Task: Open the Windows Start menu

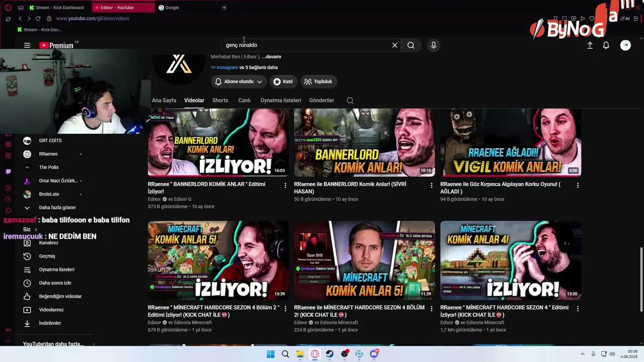Action: 270,354
